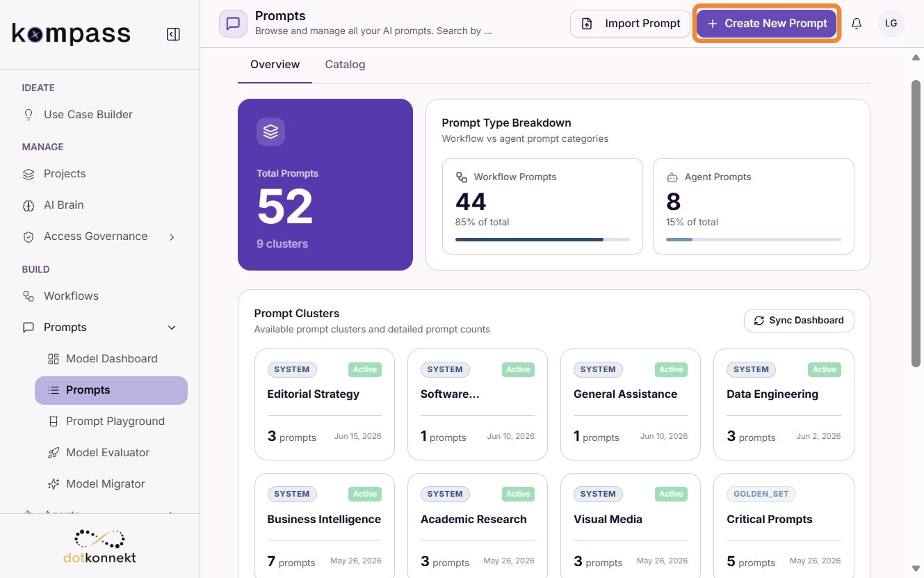Click the 'Prompt Clusters' heading
Screen dimensions: 924x578
pos(297,314)
